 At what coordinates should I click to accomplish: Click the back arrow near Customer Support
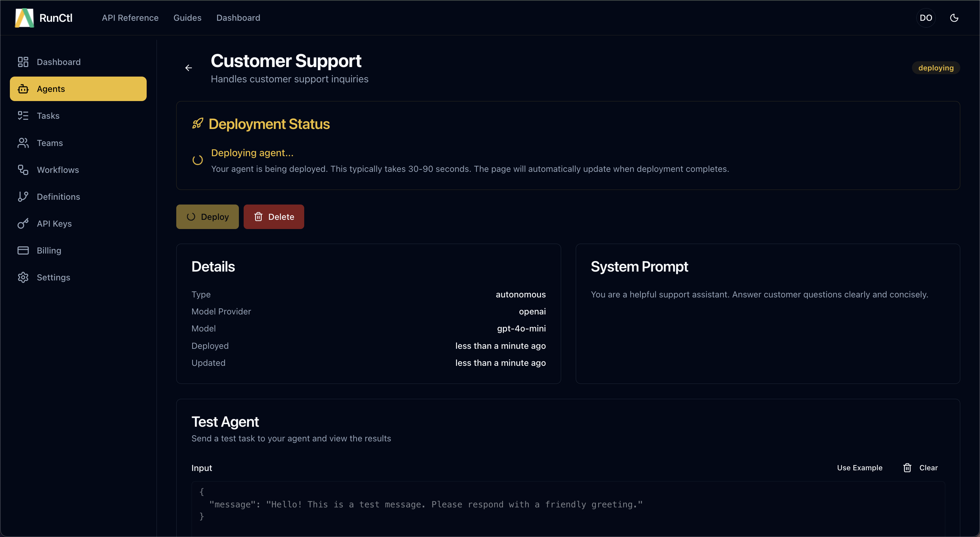[x=189, y=68]
